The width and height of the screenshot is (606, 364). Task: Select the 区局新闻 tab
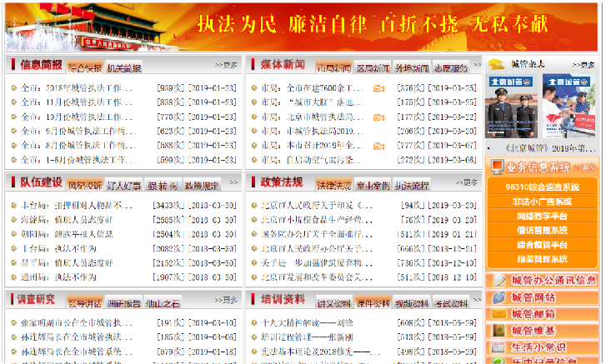[373, 68]
